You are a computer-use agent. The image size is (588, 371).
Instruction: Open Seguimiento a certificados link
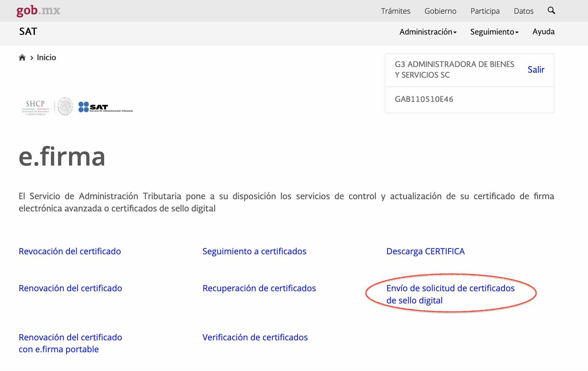(x=254, y=251)
